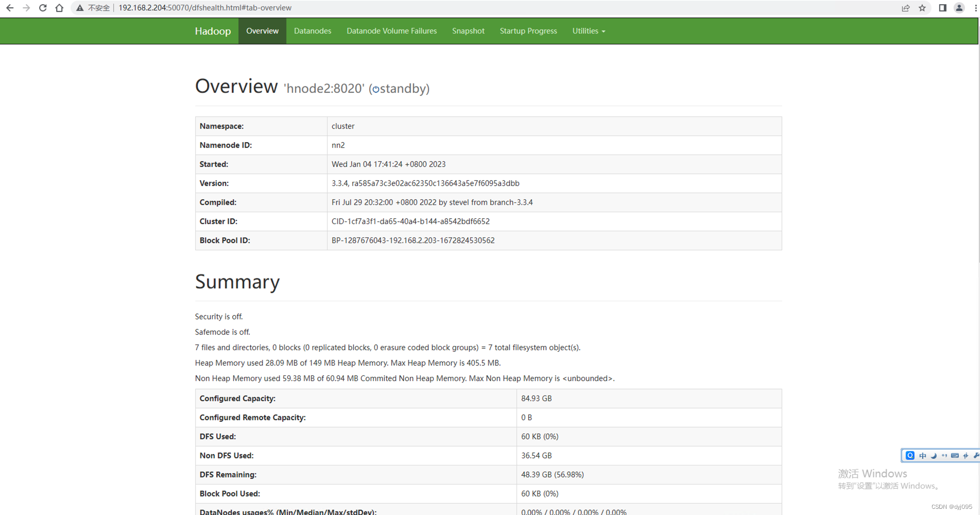This screenshot has height=515, width=980.
Task: Go to the Snapshot tab
Action: [468, 31]
